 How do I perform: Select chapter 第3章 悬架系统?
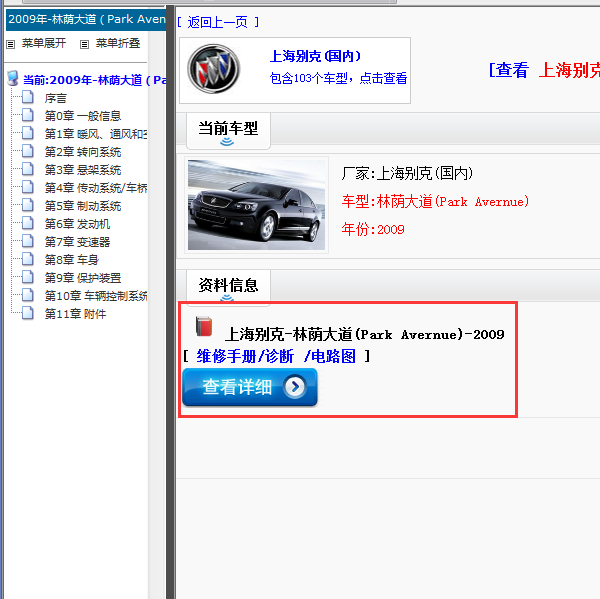[83, 170]
